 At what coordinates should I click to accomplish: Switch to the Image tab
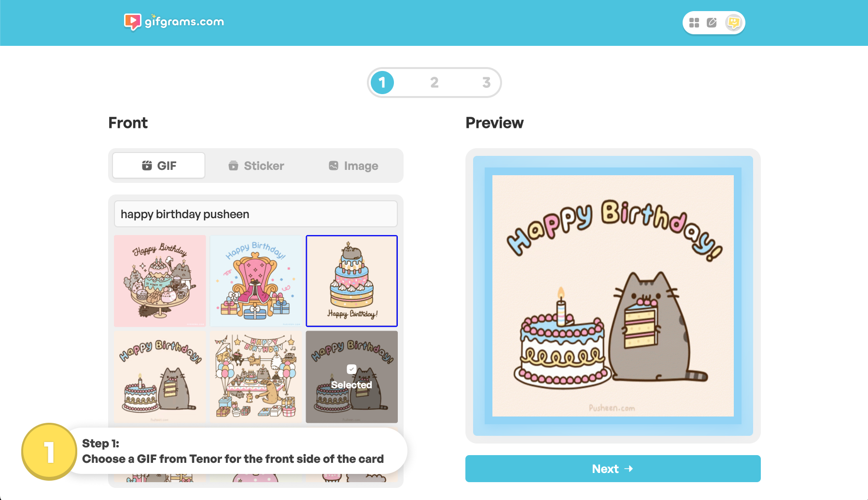point(353,166)
